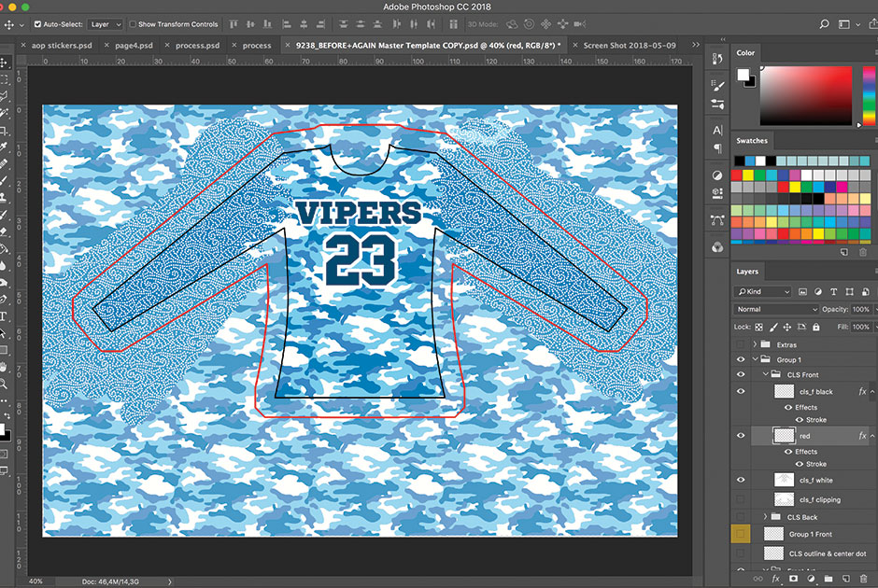Click the hue spectrum strip
The width and height of the screenshot is (878, 588).
tap(869, 95)
